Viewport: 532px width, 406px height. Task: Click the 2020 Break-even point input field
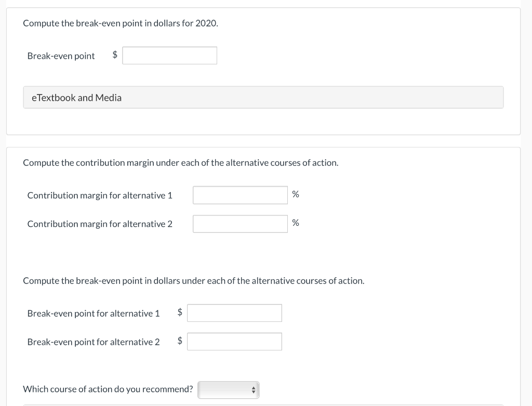169,56
